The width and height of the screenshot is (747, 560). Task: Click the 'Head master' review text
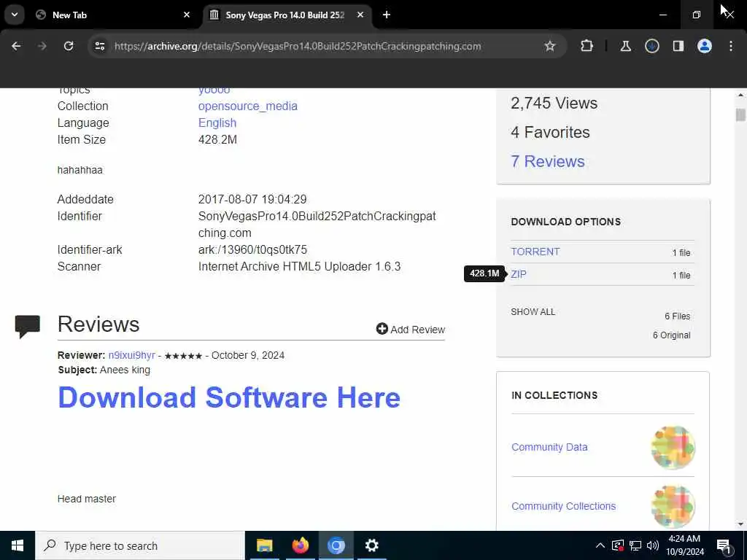click(87, 499)
